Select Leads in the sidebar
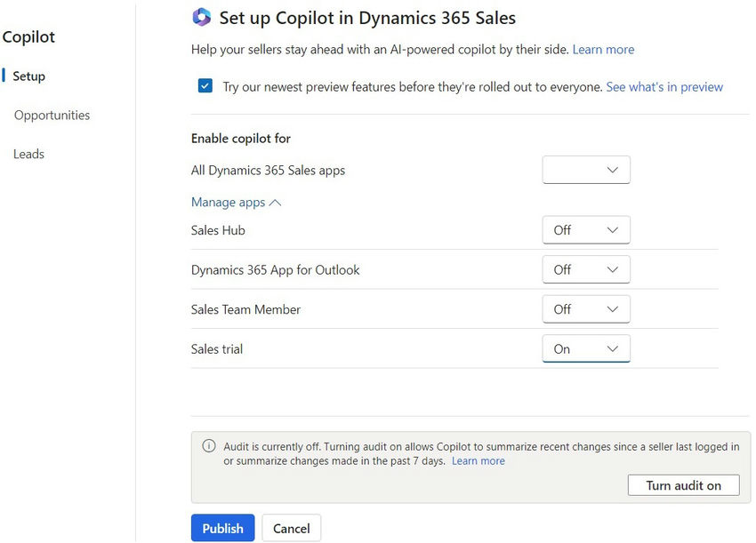This screenshot has width=756, height=543. tap(28, 154)
